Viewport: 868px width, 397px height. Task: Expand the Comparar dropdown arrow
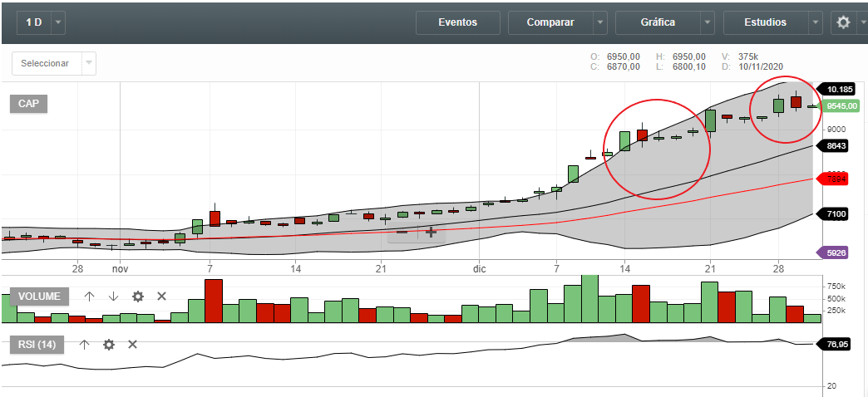[600, 22]
